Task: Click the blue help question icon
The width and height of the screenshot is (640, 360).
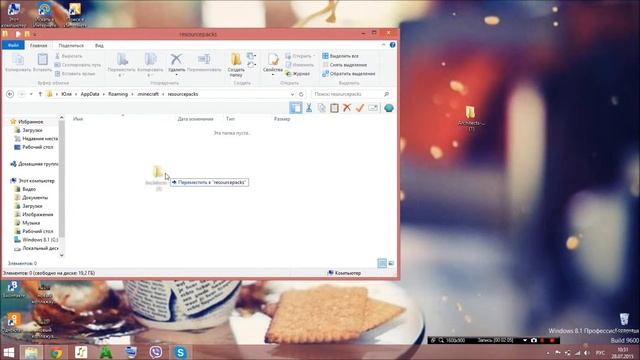Action: coord(393,45)
